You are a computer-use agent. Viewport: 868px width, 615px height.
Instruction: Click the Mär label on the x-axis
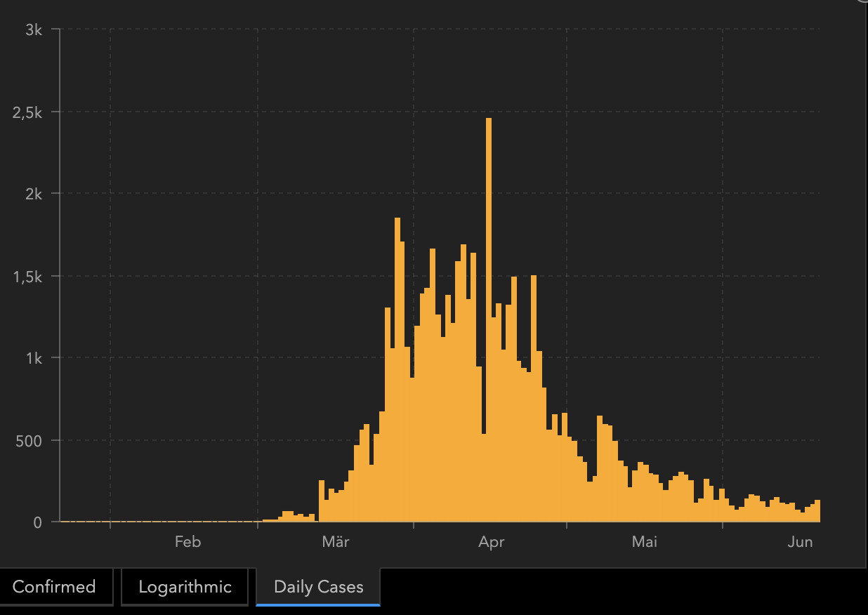pyautogui.click(x=336, y=541)
